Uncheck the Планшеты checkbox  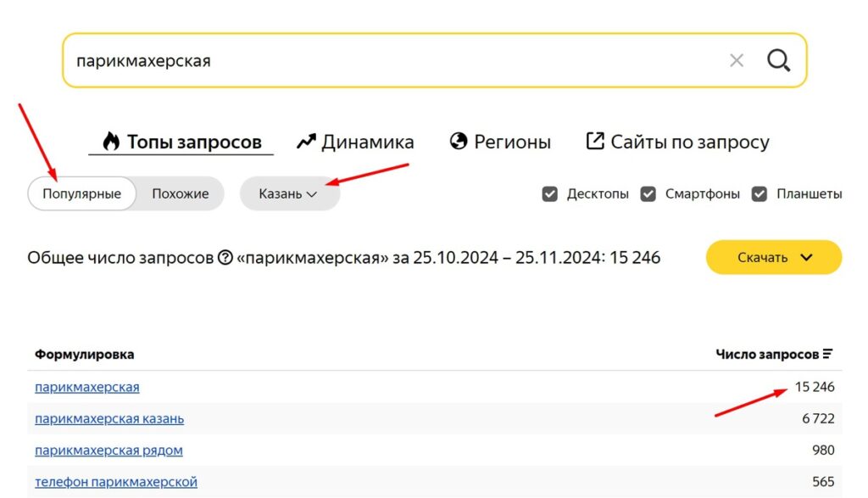pyautogui.click(x=759, y=194)
